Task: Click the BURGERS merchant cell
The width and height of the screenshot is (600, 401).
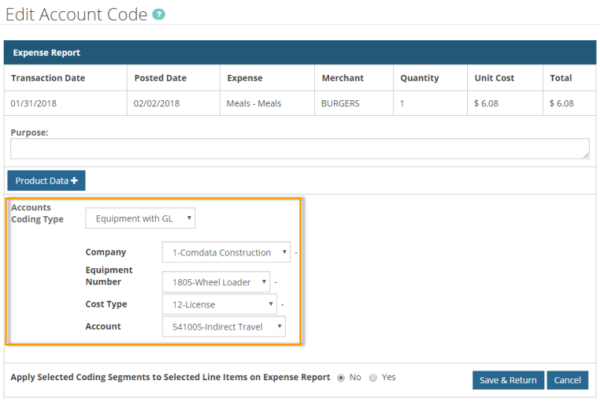Action: pyautogui.click(x=340, y=102)
